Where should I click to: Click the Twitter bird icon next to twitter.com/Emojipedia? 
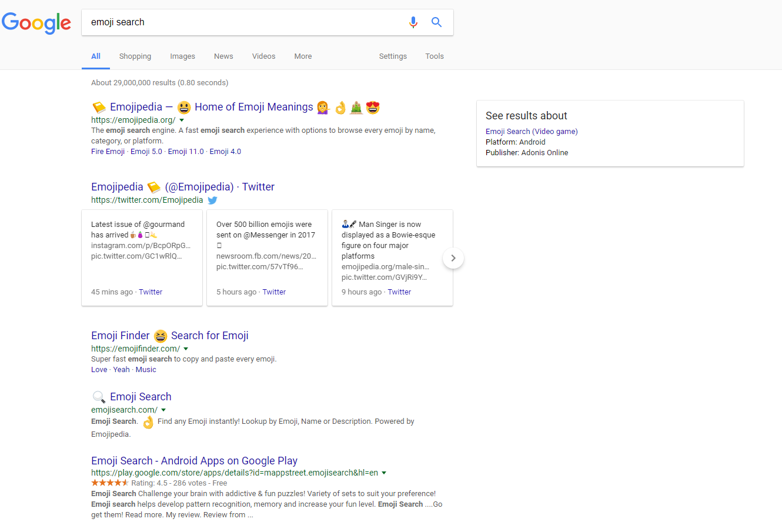tap(212, 200)
